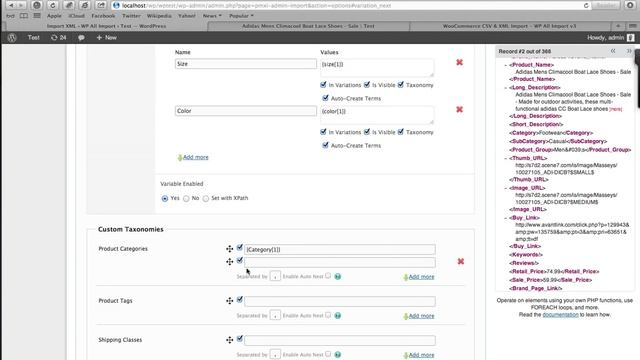Go to previous record in XML panel

click(613, 51)
